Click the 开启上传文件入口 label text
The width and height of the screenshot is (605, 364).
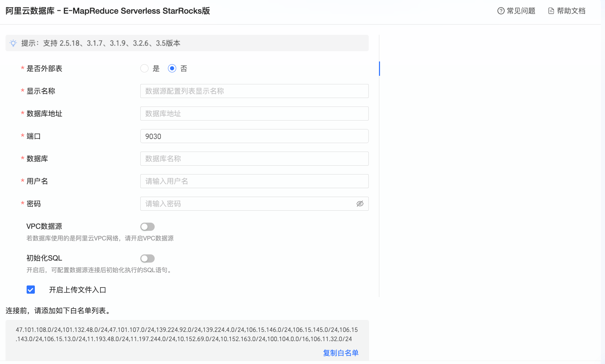pyautogui.click(x=78, y=290)
